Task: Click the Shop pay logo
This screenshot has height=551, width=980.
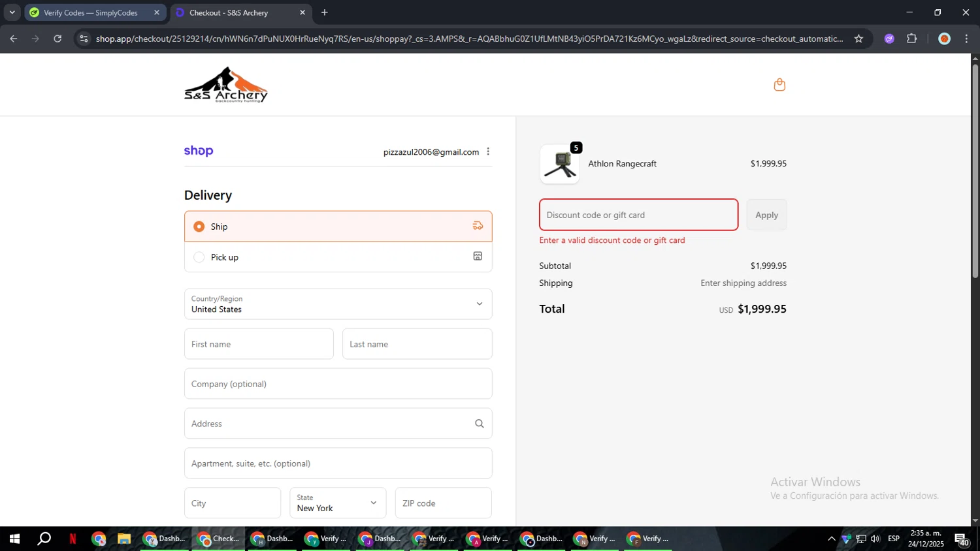Action: pyautogui.click(x=199, y=151)
